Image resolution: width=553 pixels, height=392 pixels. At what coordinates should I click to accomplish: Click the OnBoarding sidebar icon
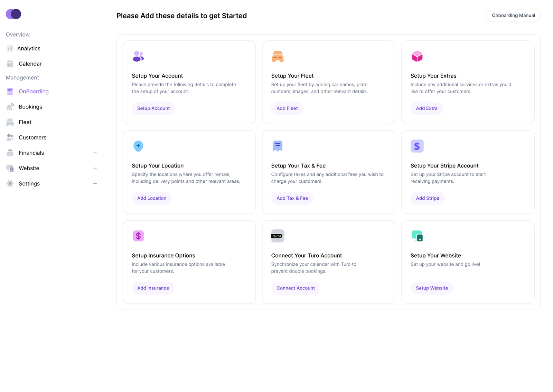point(10,91)
